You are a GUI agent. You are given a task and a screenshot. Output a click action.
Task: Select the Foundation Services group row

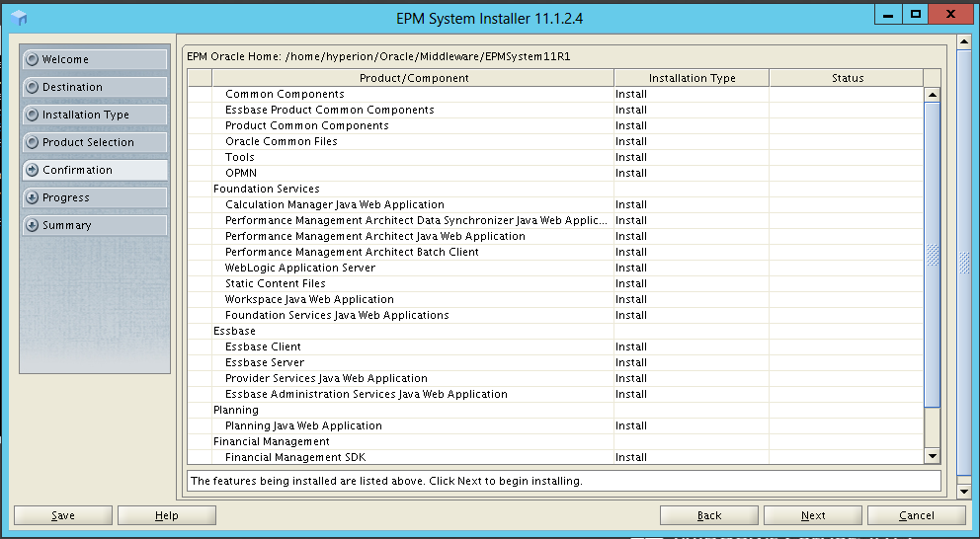pos(555,189)
